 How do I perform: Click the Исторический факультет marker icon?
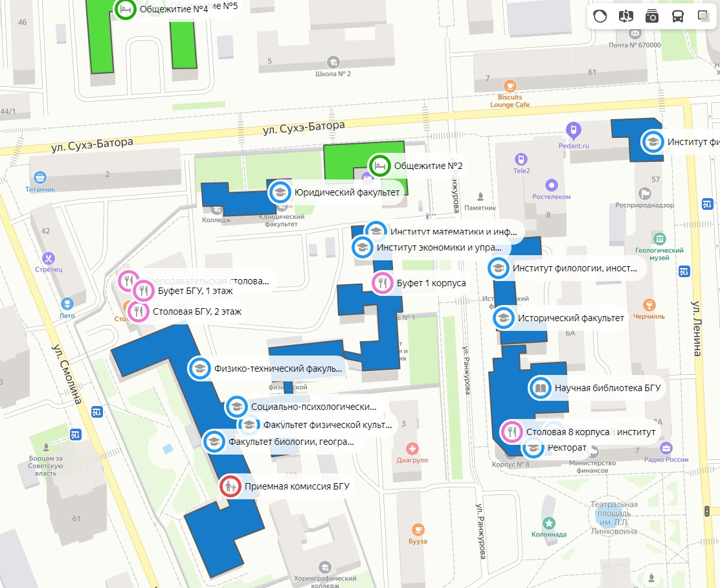[502, 318]
